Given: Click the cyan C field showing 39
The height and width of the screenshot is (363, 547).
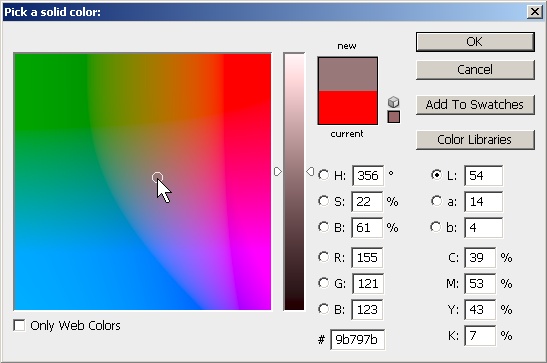Looking at the screenshot, I should (x=480, y=258).
